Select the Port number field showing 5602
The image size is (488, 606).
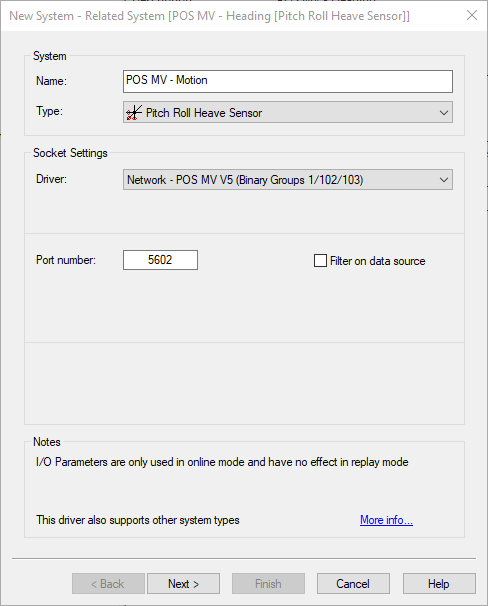click(x=160, y=260)
